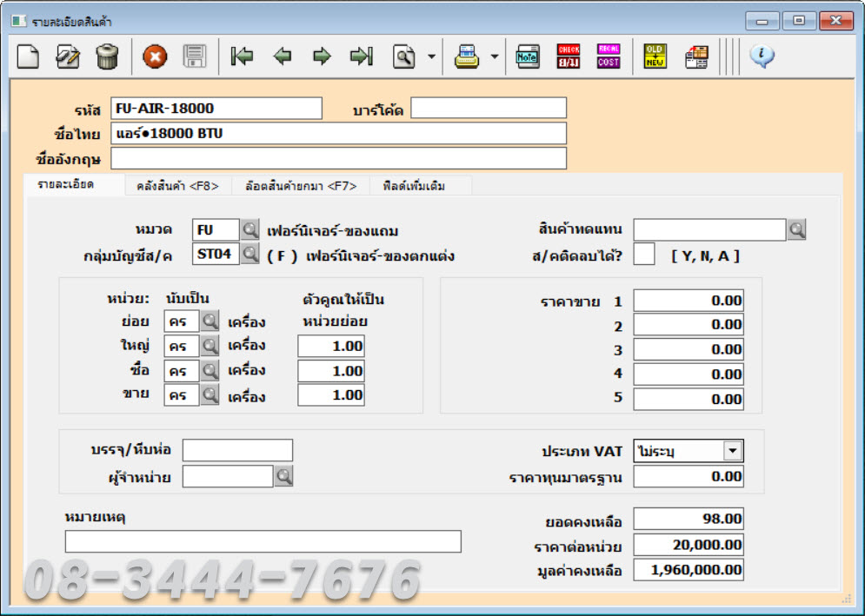Click the ราคาขาย 1 field
Screen dimensions: 865x616
tap(689, 301)
